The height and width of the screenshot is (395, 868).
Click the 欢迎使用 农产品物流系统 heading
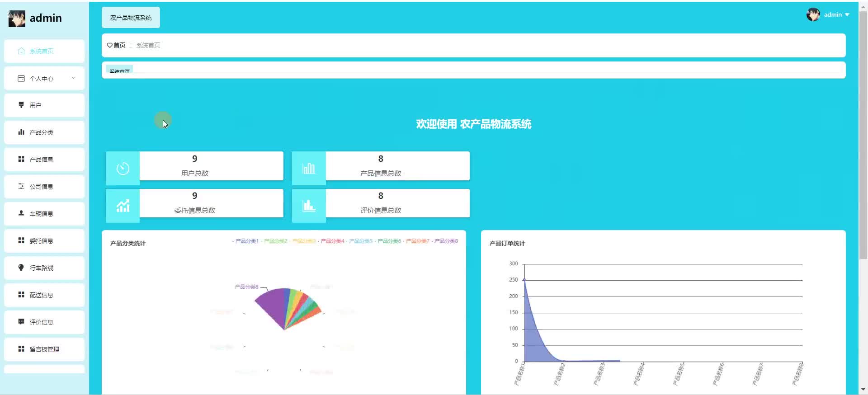(473, 124)
